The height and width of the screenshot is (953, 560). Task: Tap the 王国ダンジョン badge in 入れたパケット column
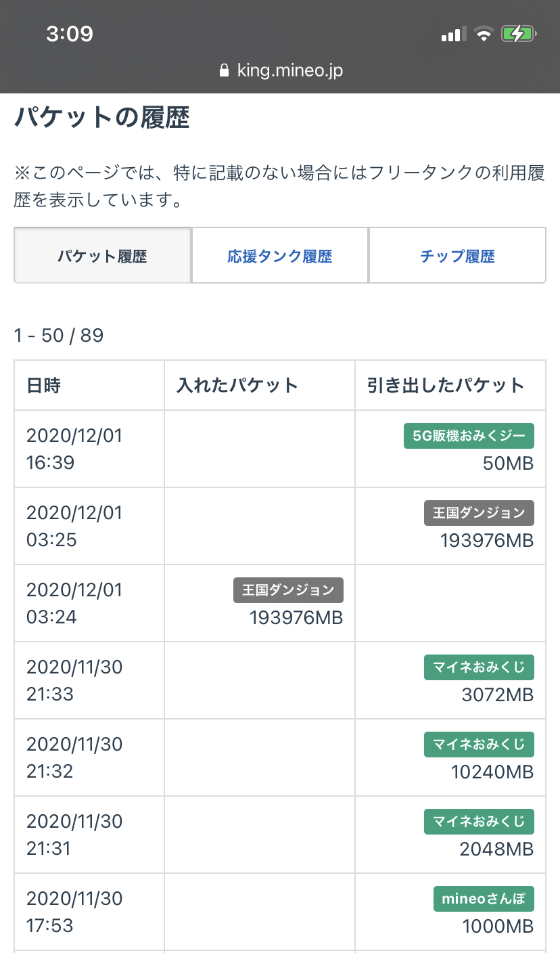click(x=288, y=590)
